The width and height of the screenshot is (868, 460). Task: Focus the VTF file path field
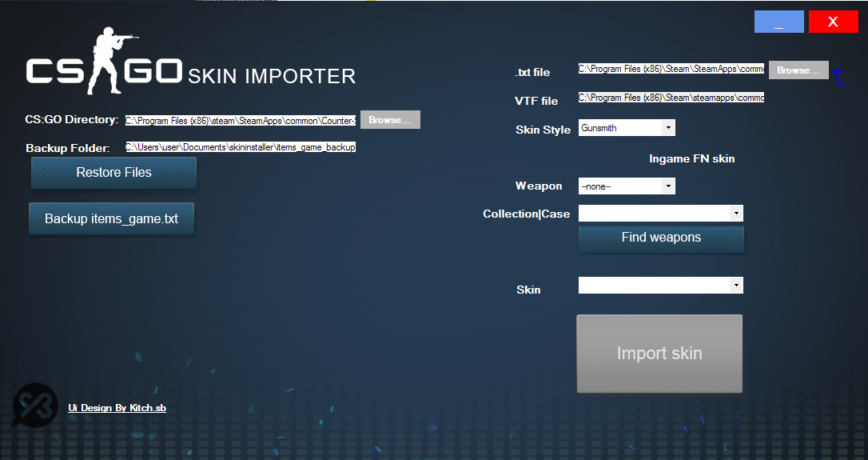pos(671,98)
